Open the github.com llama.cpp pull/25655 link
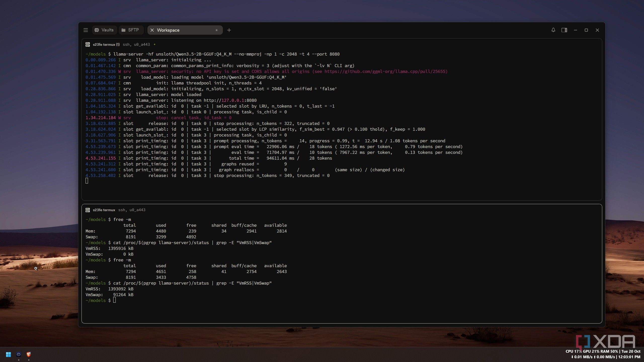 click(384, 71)
